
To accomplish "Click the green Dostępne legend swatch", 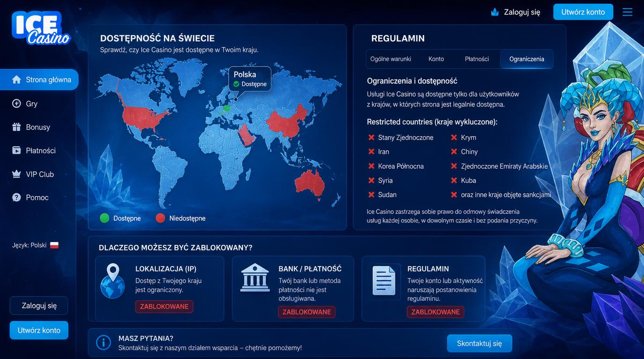I will 104,218.
